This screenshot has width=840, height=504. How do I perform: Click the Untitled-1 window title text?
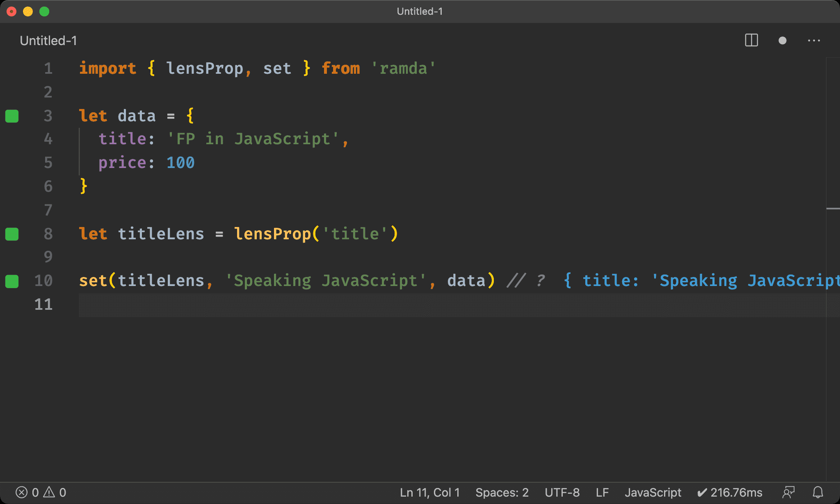click(420, 11)
